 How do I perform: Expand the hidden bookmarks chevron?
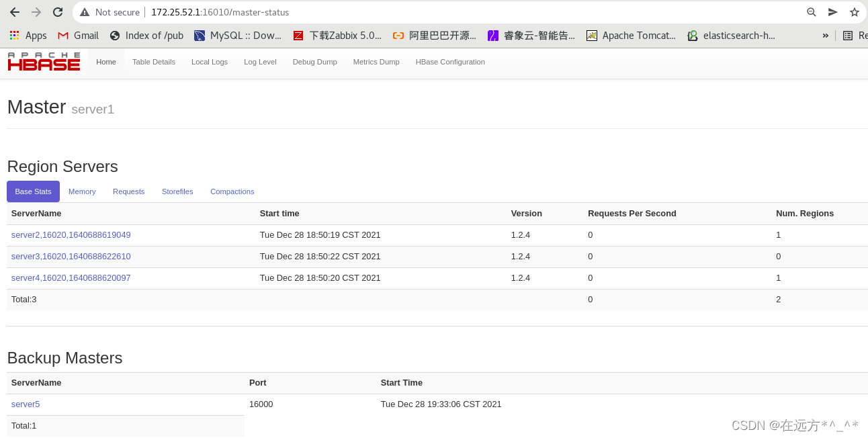825,36
